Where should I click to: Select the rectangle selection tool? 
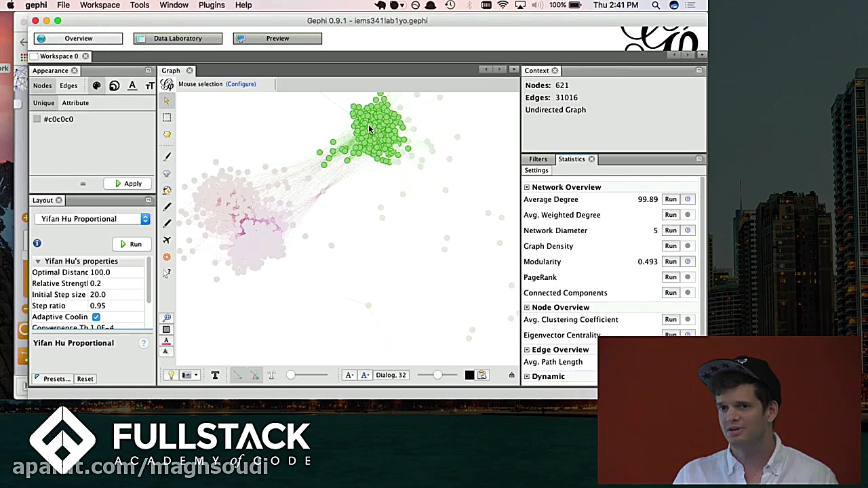point(167,118)
